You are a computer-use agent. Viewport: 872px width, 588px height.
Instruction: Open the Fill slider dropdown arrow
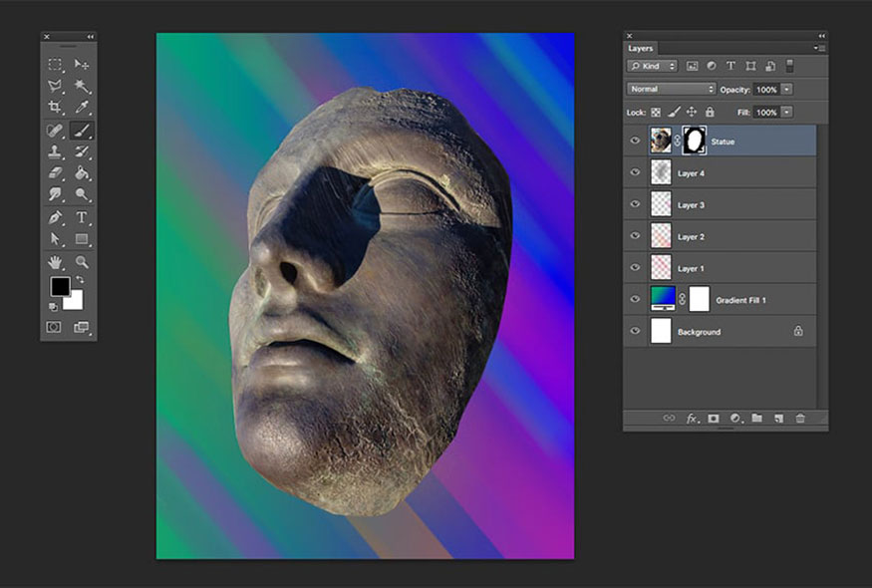(x=787, y=113)
